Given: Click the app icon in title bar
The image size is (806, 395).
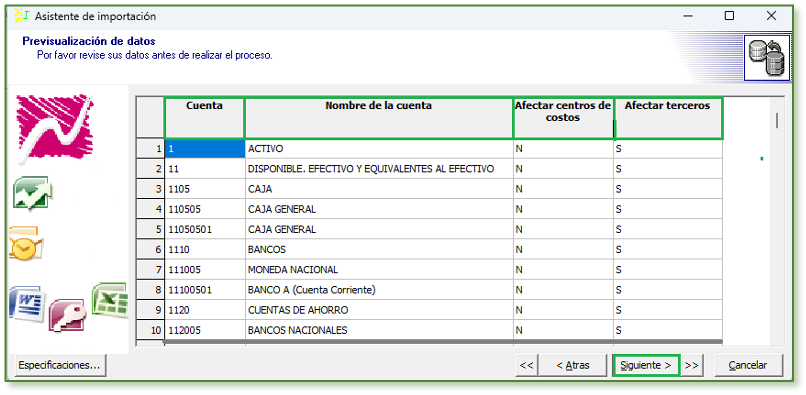Looking at the screenshot, I should click(22, 16).
